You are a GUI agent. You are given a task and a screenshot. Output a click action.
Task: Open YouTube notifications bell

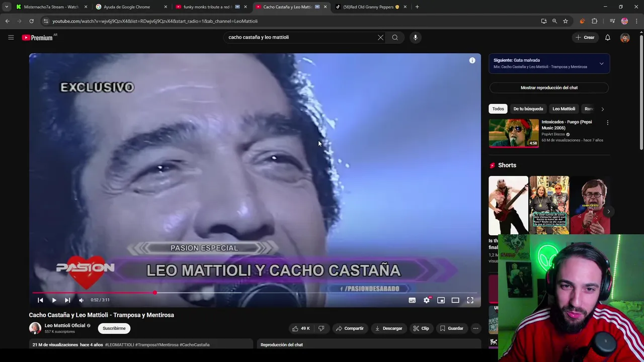coord(607,37)
